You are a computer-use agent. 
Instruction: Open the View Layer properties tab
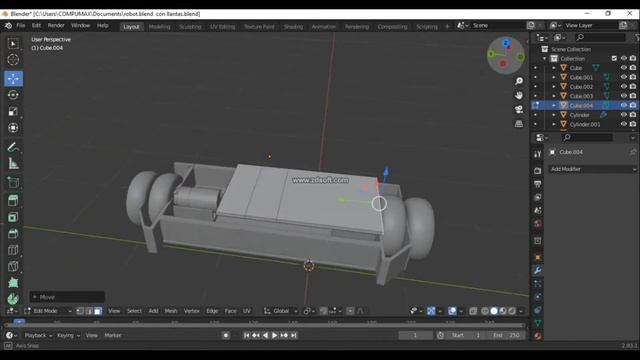click(538, 198)
